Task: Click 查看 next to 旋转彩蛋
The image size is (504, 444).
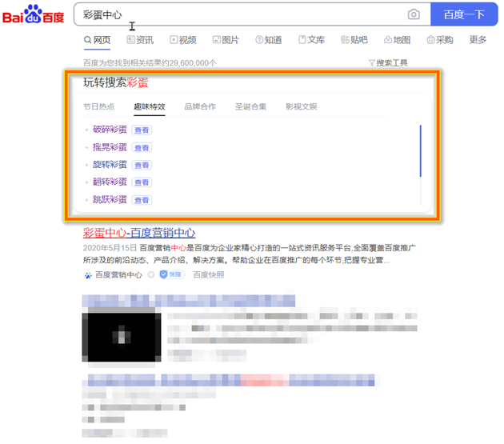Action: [142, 165]
